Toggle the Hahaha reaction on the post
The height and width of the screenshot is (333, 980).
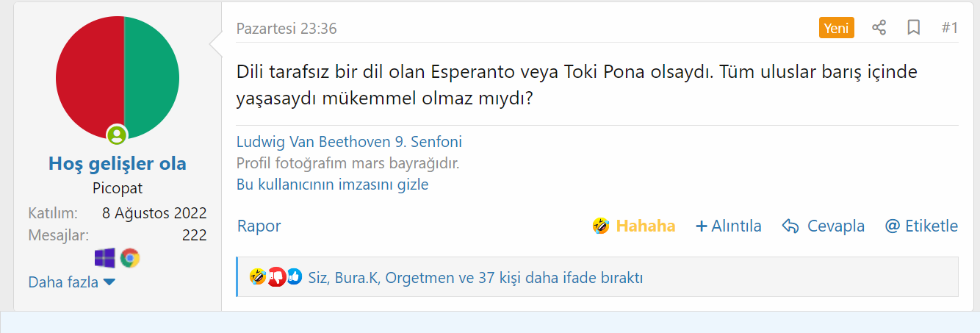click(633, 226)
